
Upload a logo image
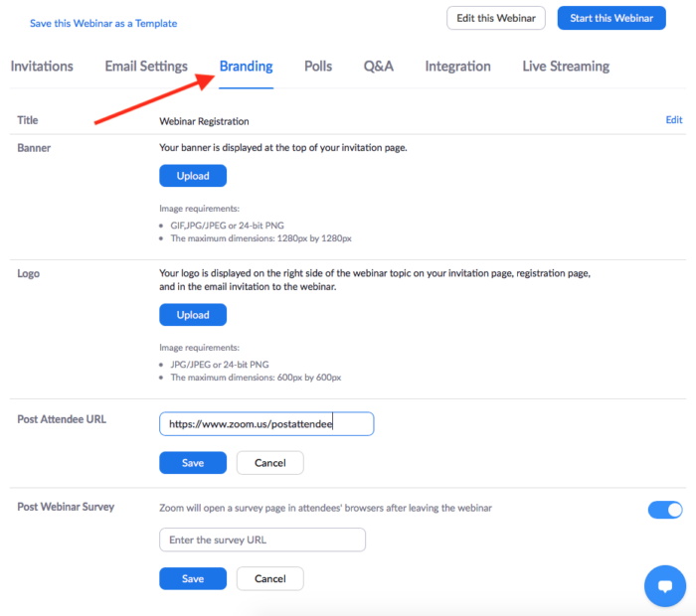(x=193, y=315)
